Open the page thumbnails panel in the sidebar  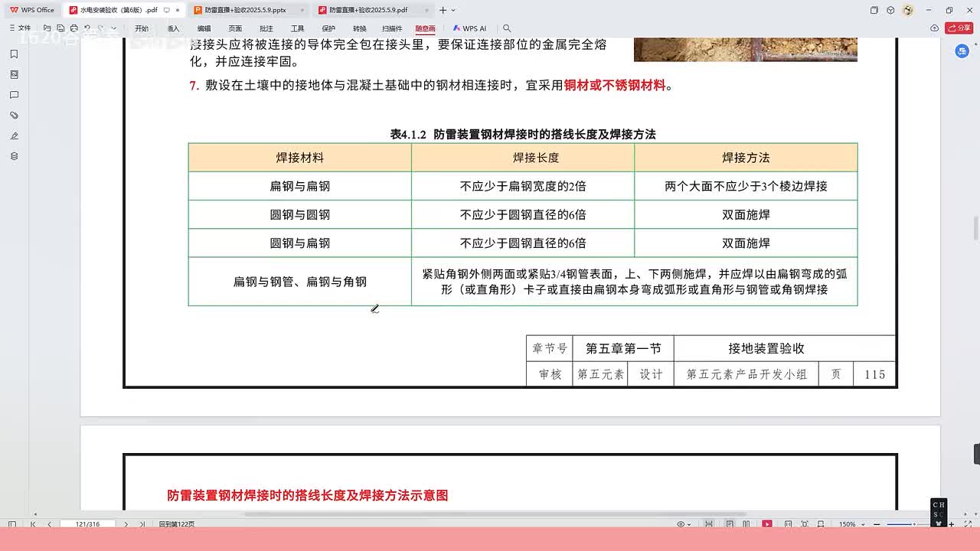[14, 74]
